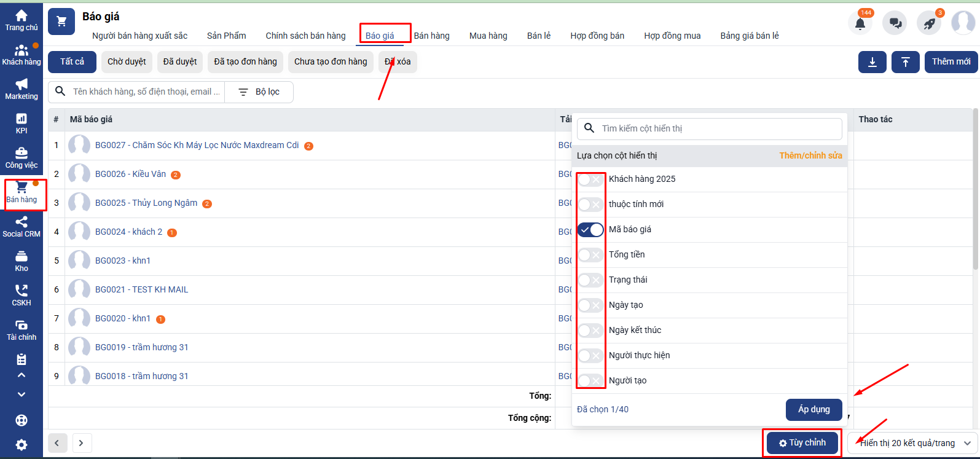Open the results per page dropdown

point(912,443)
